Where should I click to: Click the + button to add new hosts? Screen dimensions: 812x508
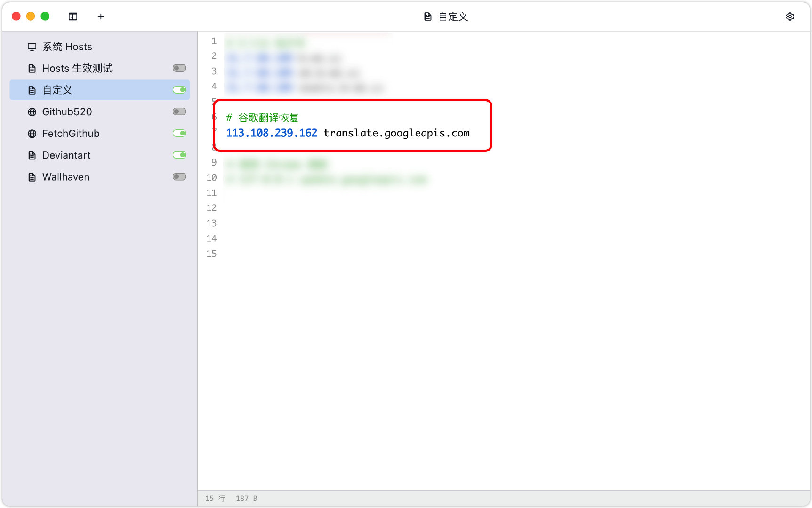click(101, 16)
